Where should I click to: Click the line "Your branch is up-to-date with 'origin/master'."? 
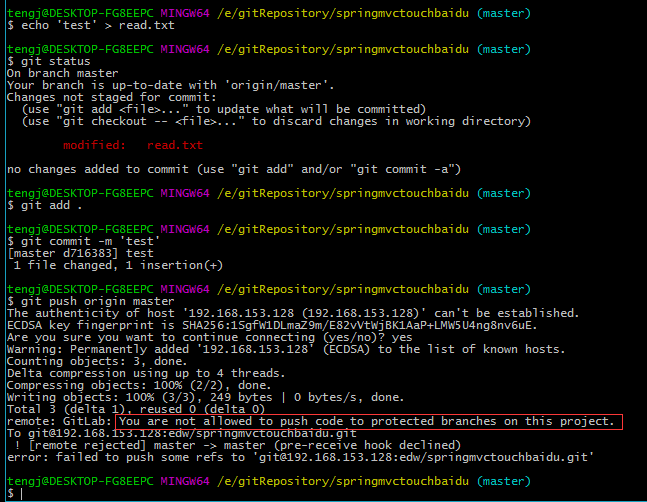(x=170, y=85)
